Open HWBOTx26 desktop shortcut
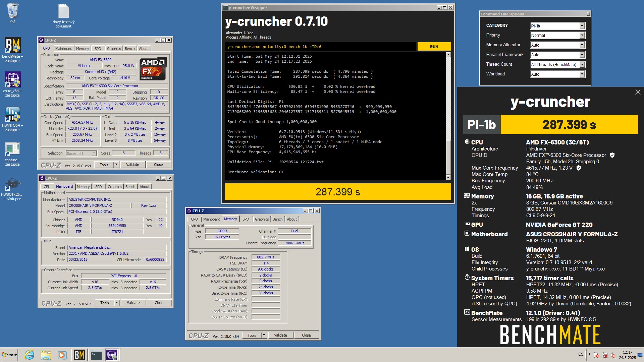The height and width of the screenshot is (362, 644). 12,188
